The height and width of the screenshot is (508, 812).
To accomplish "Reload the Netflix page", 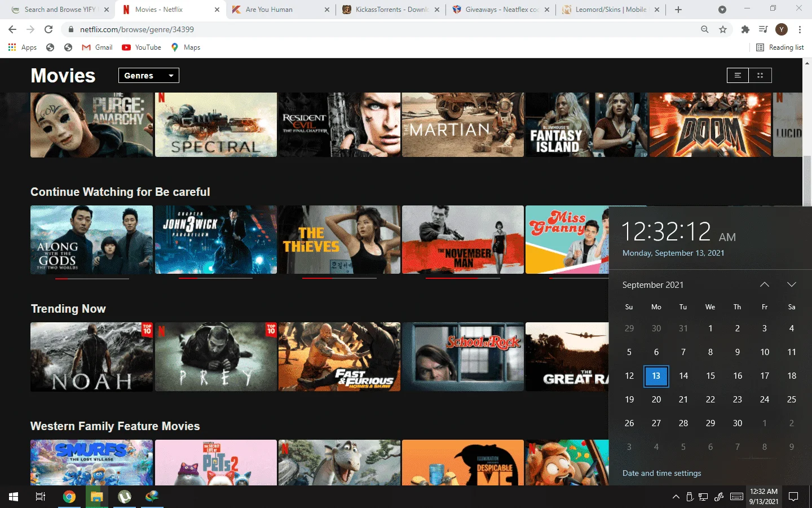I will 48,29.
